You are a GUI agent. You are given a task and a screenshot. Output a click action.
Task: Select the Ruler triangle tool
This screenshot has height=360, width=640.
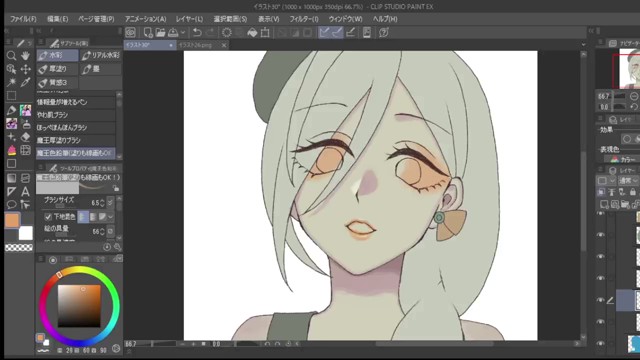[x=11, y=191]
